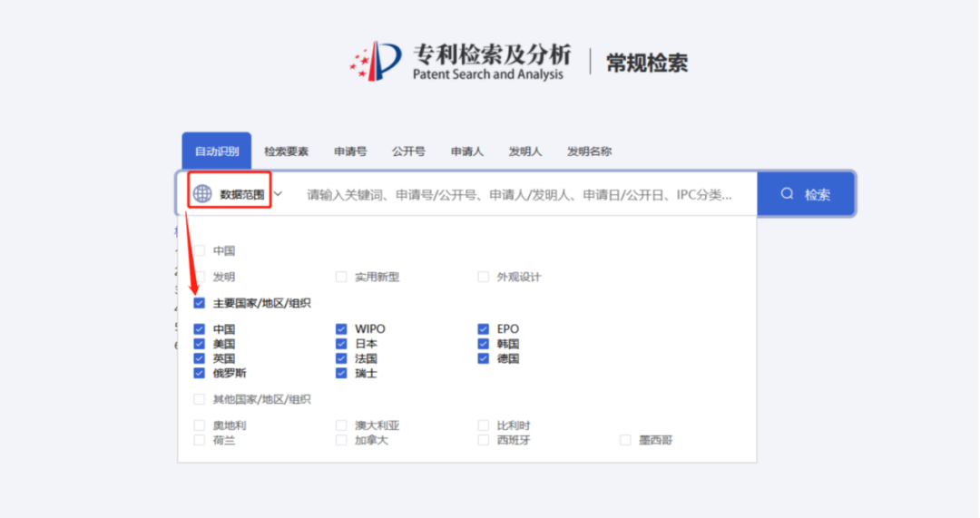Uncheck the 主要国家/地区/组织 checkbox
980x518 pixels.
[200, 303]
